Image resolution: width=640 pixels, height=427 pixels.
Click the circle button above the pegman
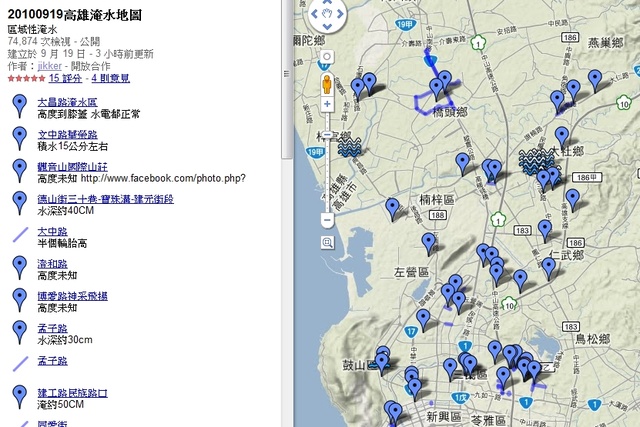tap(327, 56)
